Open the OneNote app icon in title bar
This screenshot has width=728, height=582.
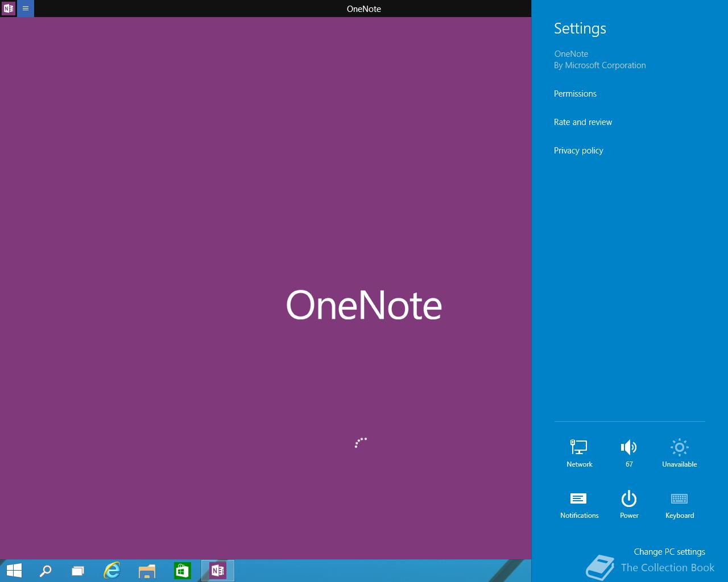9,9
